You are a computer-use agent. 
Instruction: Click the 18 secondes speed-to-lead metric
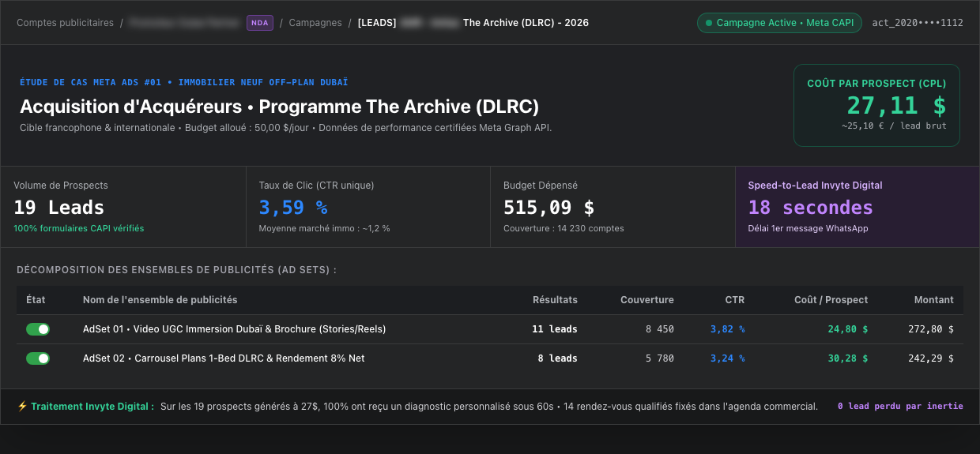[x=811, y=208]
